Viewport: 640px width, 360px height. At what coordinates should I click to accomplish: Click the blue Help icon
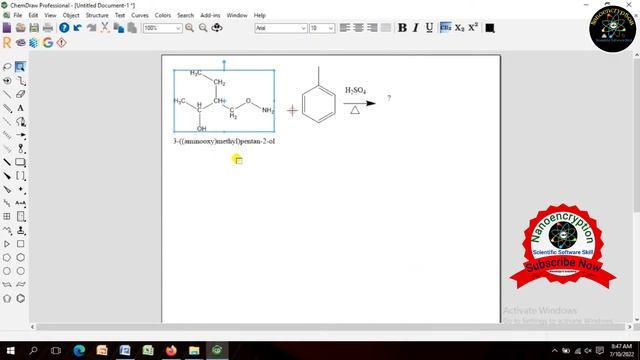point(64,28)
